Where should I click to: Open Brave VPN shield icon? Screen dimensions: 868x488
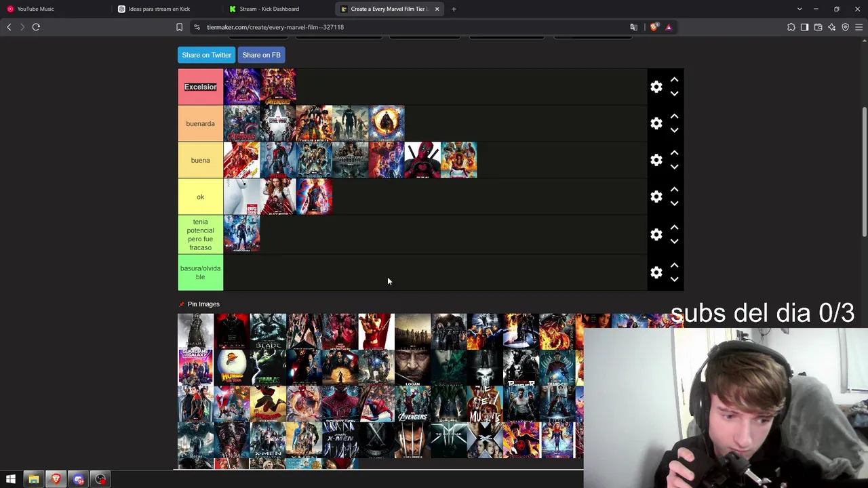click(x=845, y=27)
